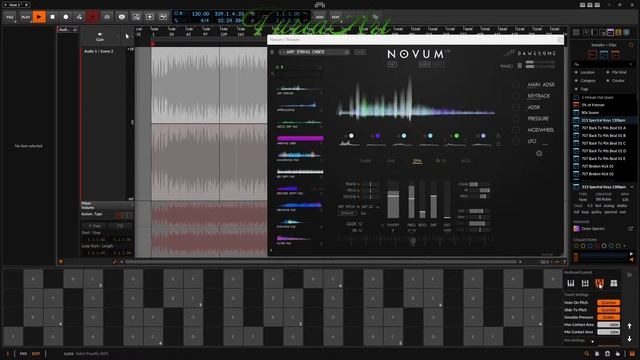This screenshot has width=640, height=360.
Task: Click Min Contact Area value field
Action: (x=609, y=332)
